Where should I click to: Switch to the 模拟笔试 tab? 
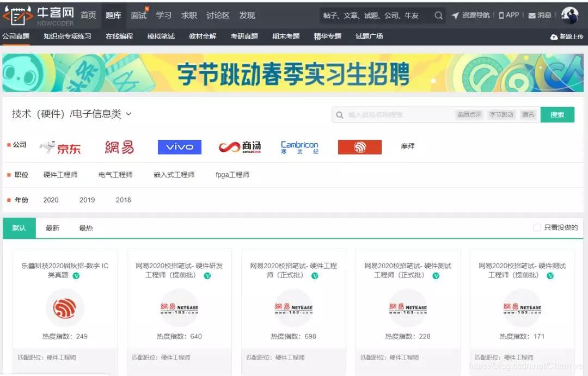pyautogui.click(x=162, y=36)
